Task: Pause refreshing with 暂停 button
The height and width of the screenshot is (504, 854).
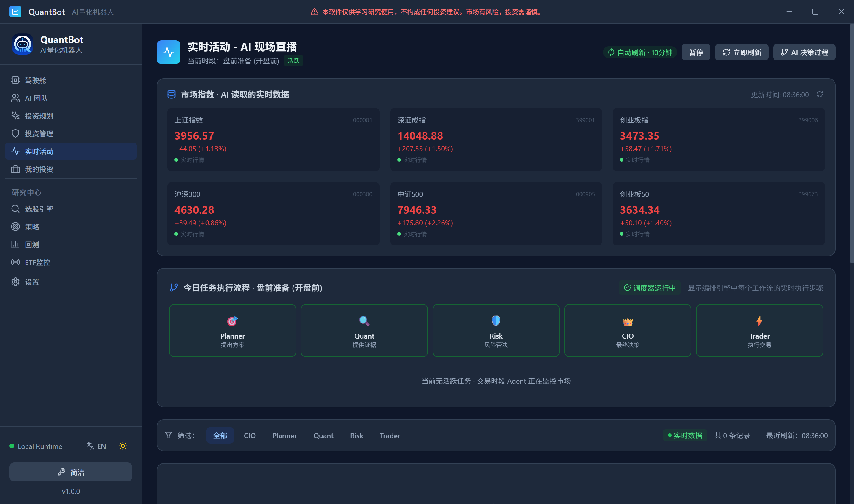Action: click(x=696, y=52)
